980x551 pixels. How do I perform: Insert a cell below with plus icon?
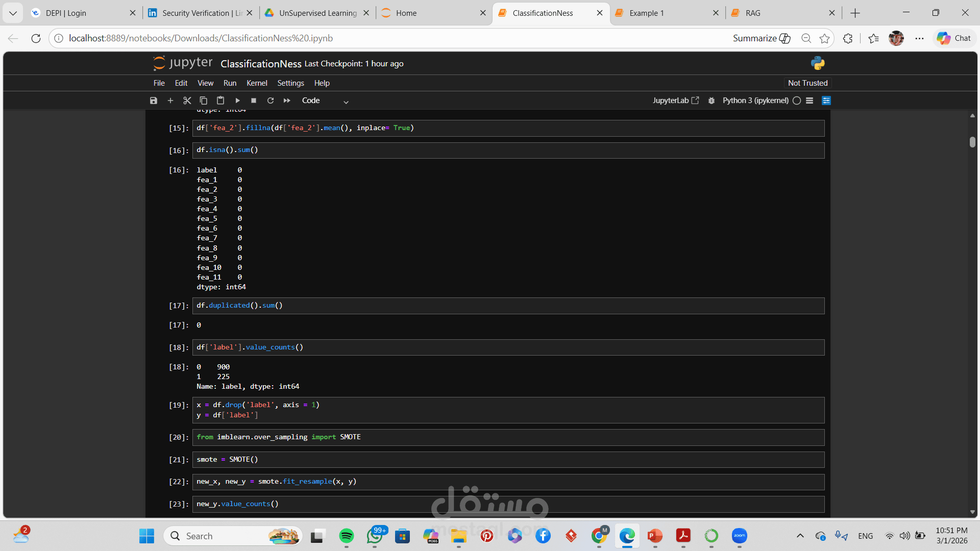point(170,101)
